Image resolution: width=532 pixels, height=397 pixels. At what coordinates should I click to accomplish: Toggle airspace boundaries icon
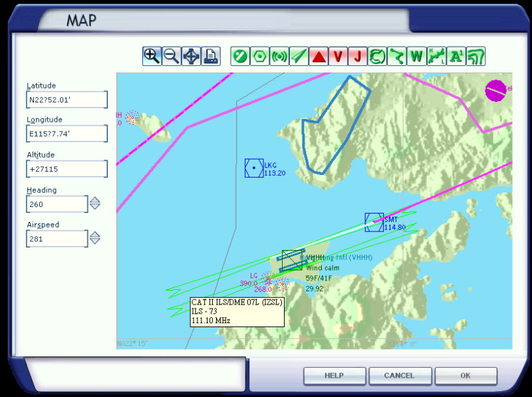click(x=377, y=56)
